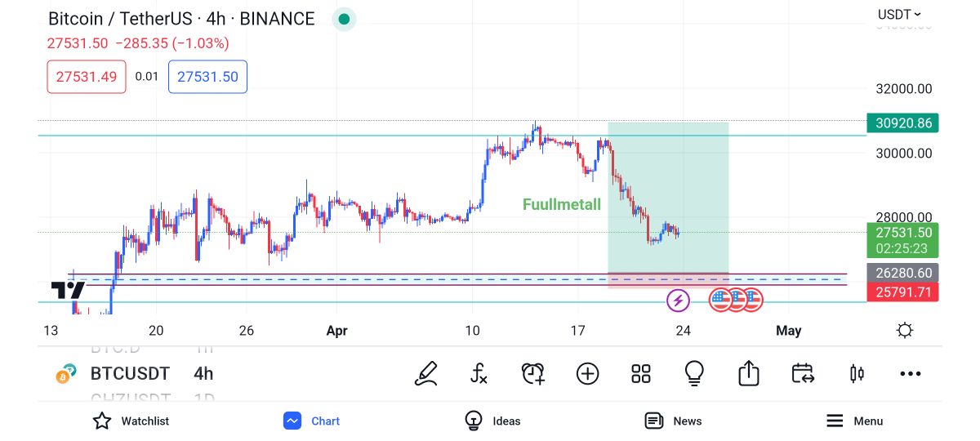Viewport: 980px width, 441px height.
Task: Tap the green market status indicator
Action: point(344,20)
